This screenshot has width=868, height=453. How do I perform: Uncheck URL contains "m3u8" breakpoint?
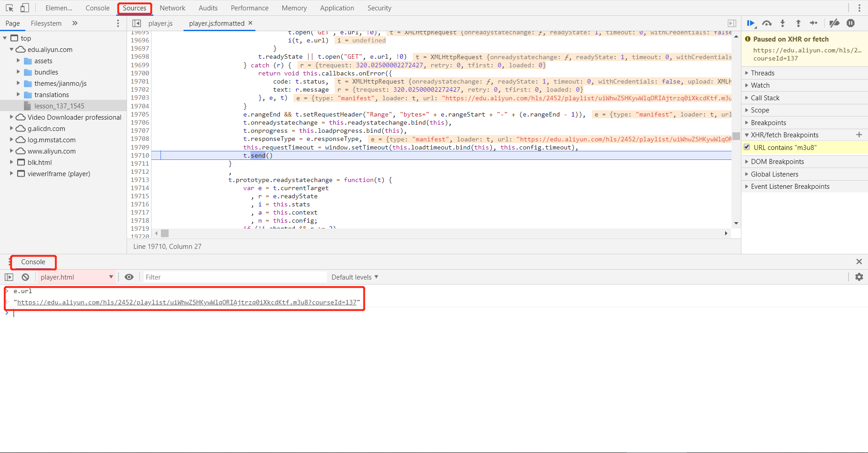pos(747,147)
